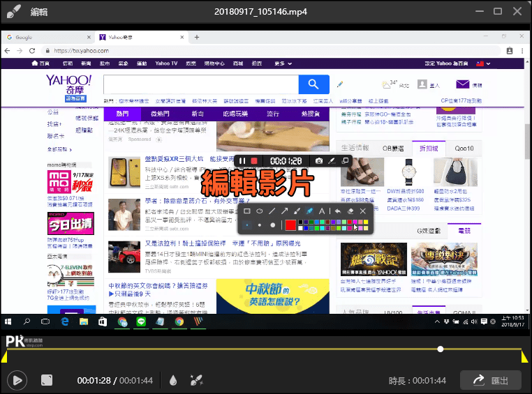Screen dimensions: 532x394
Task: Open the yellow iPhone XR article thumbnail
Action: (124, 172)
